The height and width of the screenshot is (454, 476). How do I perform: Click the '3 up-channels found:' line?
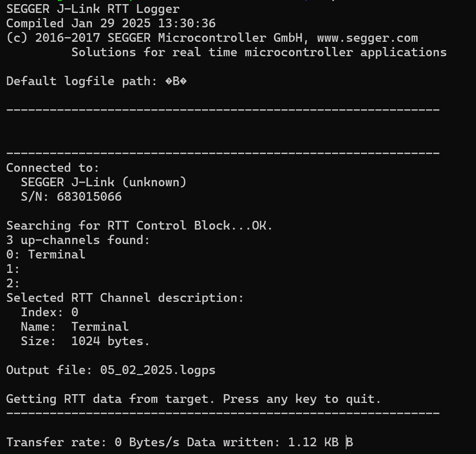coord(78,240)
